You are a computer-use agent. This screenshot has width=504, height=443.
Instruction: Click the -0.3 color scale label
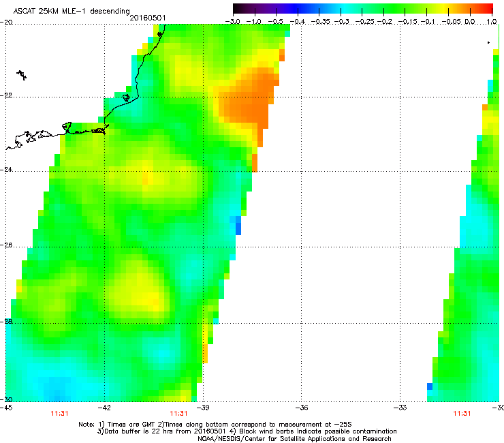point(341,22)
